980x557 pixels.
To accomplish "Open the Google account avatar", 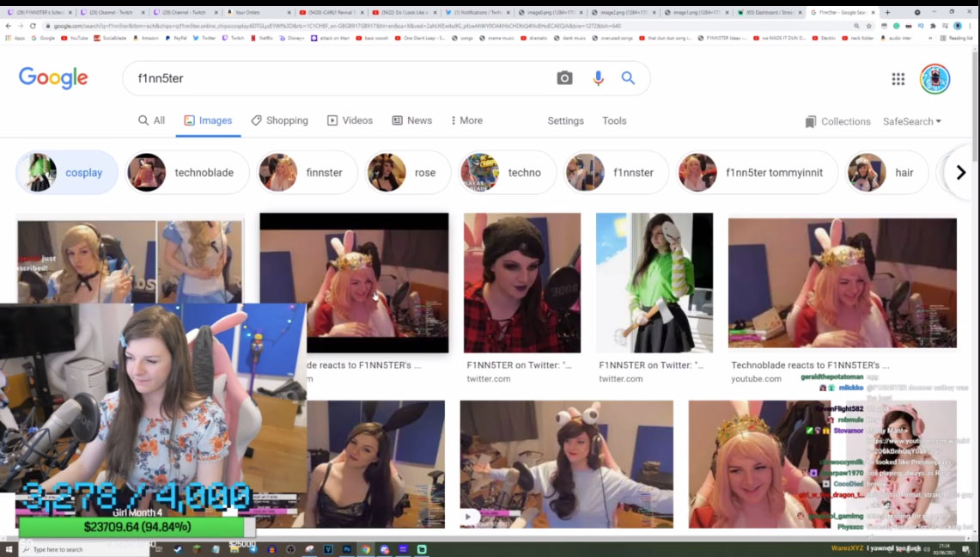I will pos(935,79).
